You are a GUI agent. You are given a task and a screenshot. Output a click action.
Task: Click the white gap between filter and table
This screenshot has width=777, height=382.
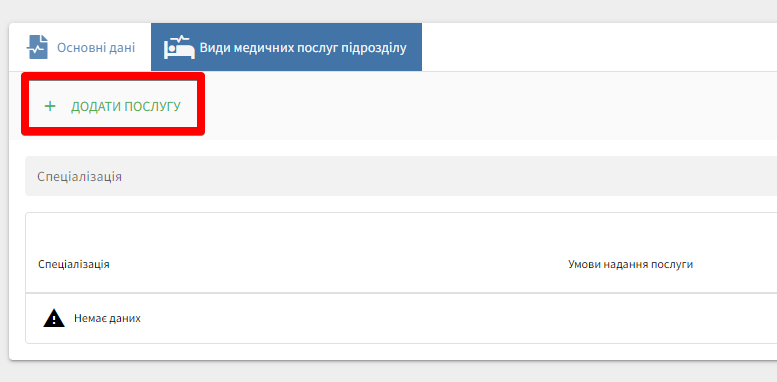click(x=401, y=204)
